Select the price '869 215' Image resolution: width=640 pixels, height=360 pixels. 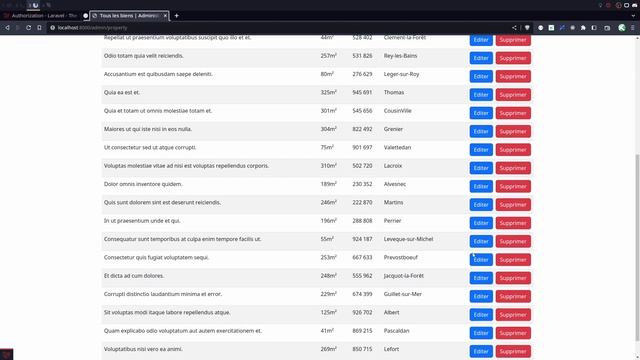pyautogui.click(x=362, y=331)
